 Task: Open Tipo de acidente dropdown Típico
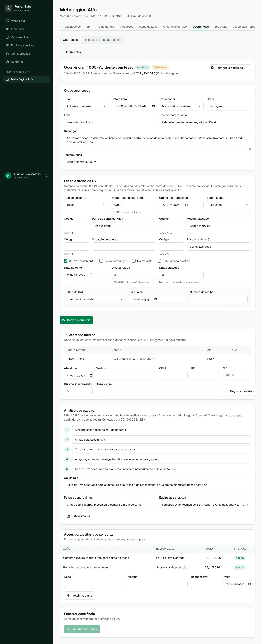86,205
